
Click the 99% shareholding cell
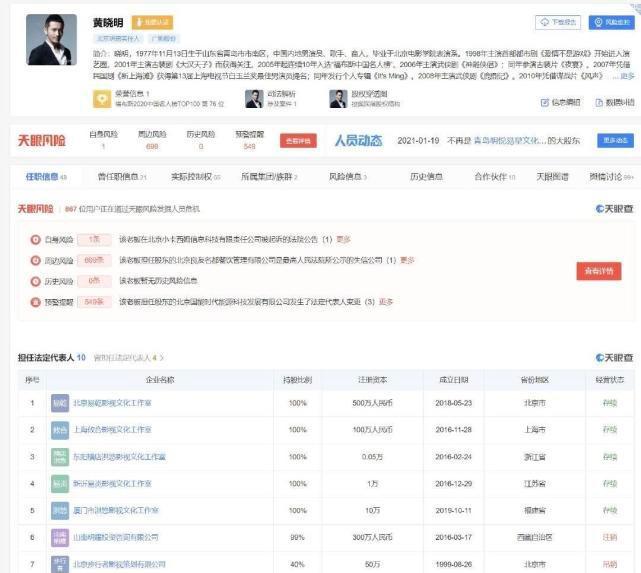[298, 537]
